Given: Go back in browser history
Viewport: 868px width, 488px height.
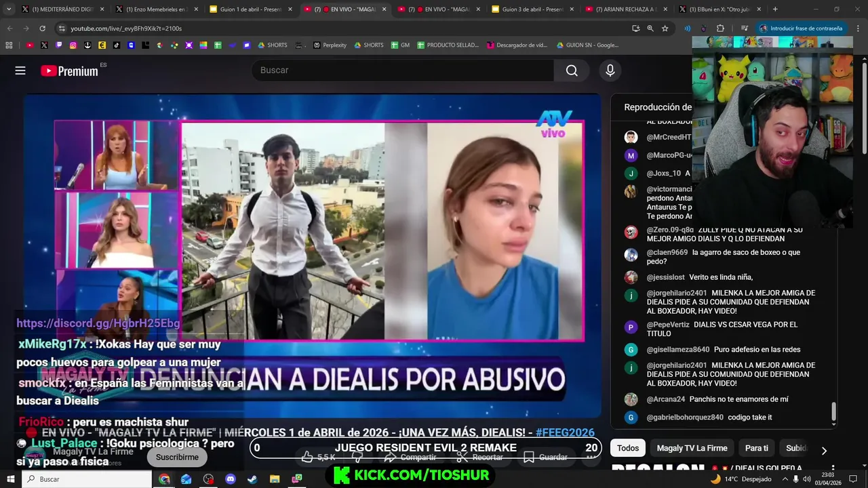Looking at the screenshot, I should pyautogui.click(x=9, y=28).
